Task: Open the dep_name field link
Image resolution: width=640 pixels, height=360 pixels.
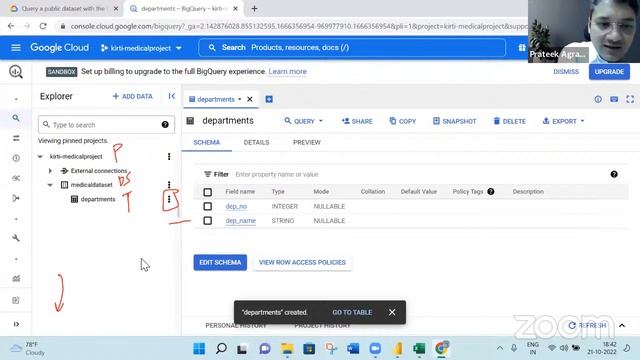Action: click(x=240, y=221)
